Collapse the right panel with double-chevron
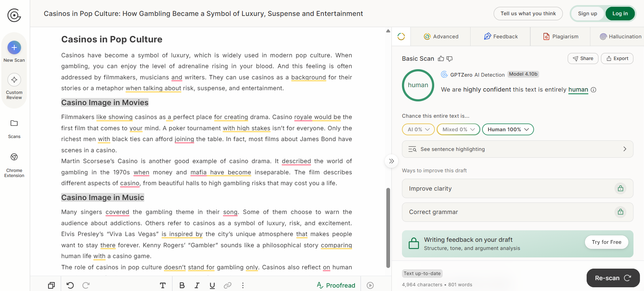Screen dimensions: 644x291 click(391, 161)
